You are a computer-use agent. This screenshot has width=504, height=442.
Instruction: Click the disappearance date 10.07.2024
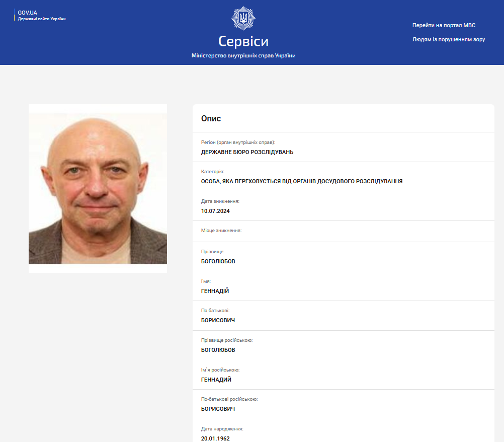(215, 211)
